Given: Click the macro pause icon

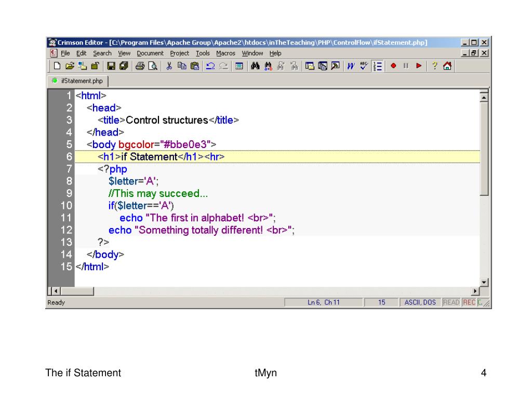Looking at the screenshot, I should coord(406,66).
